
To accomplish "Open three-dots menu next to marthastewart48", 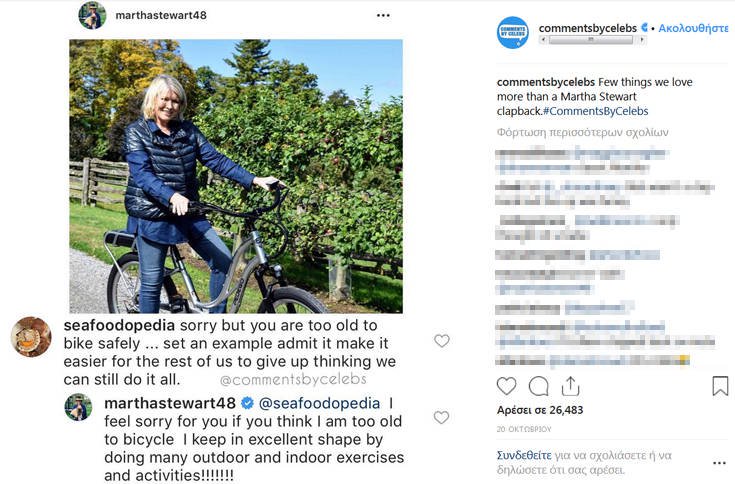I will tap(383, 15).
